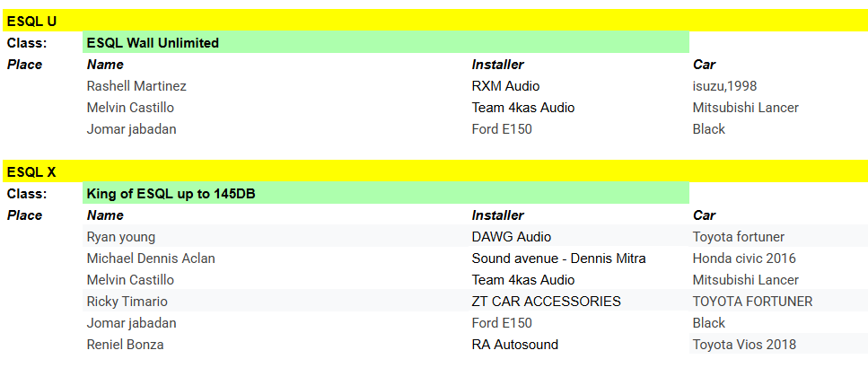Viewport: 868px width, 368px height.
Task: Select the Reniel Bonza name cell
Action: 125,345
